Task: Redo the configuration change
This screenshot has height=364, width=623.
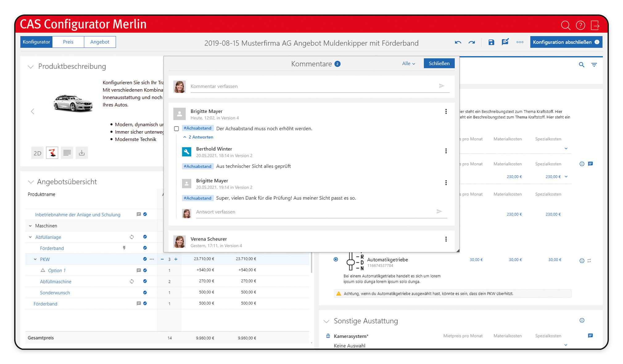Action: (472, 42)
